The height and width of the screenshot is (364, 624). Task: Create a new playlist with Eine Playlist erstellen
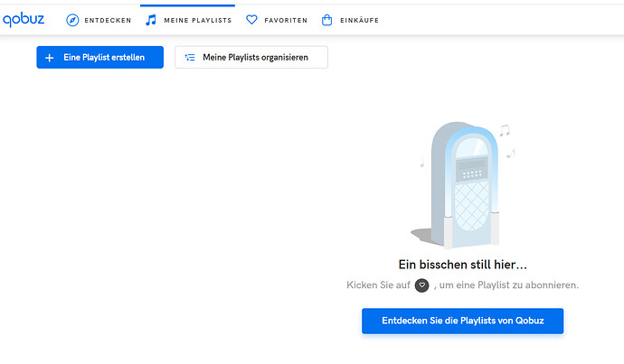tap(99, 57)
